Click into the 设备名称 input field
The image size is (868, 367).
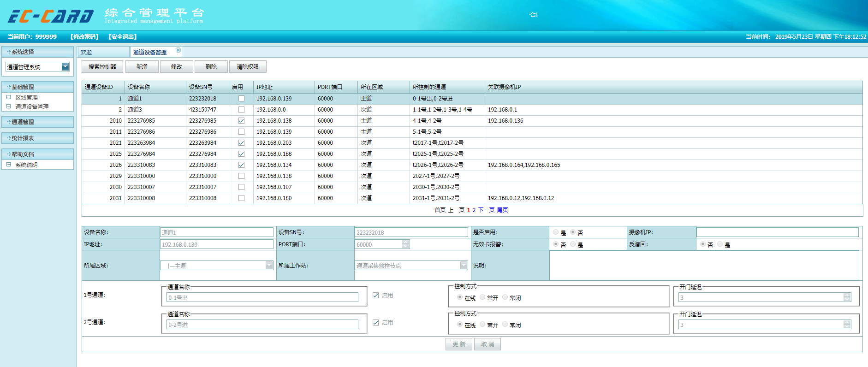217,232
